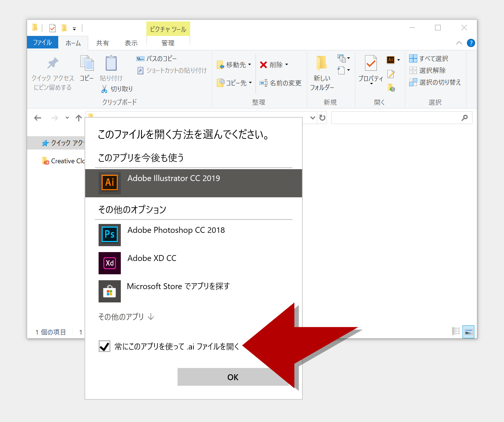504x422 pixels.
Task: Customize Quick Access Toolbar dropdown
Action: pos(74,29)
